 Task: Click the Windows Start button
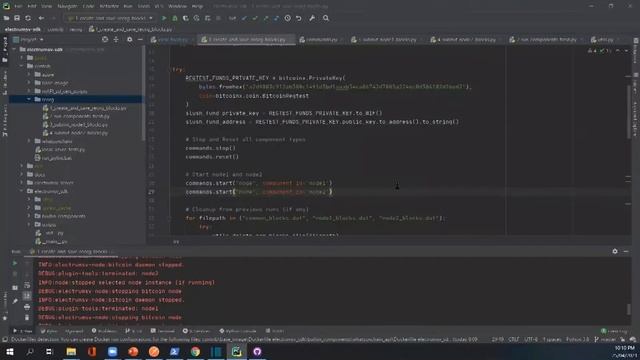10,351
